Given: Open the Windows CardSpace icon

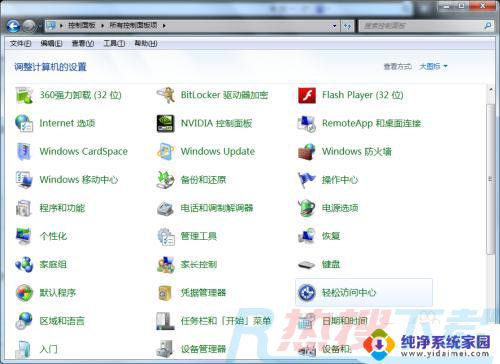Looking at the screenshot, I should [24, 152].
